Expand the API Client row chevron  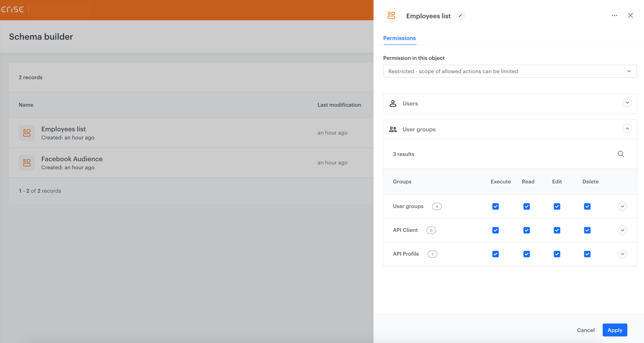[622, 230]
